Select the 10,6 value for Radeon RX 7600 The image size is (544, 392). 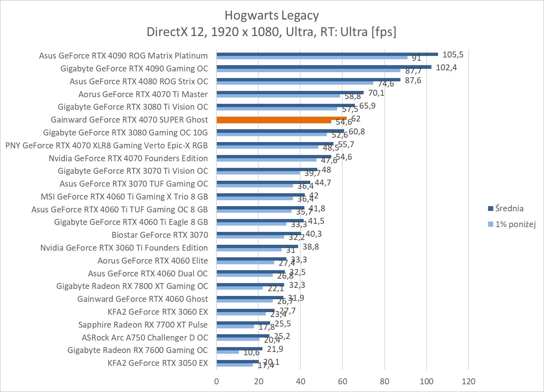coord(252,353)
